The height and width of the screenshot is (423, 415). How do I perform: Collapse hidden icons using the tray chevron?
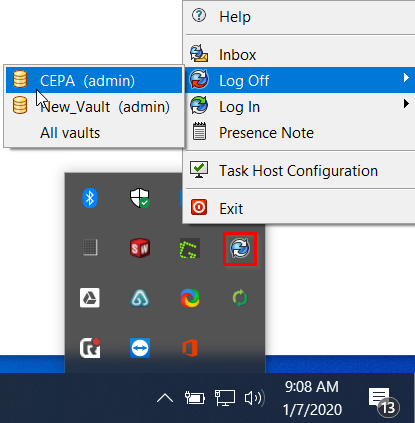tap(165, 398)
